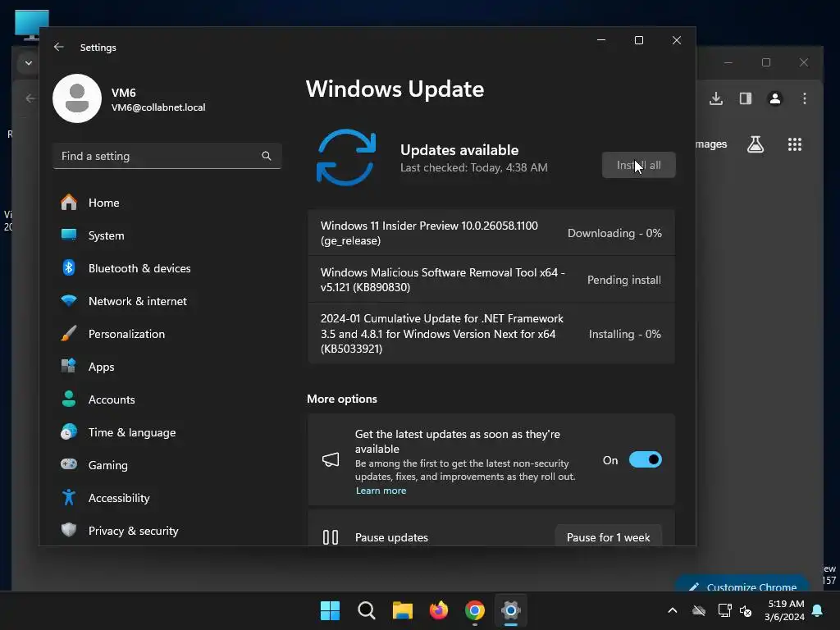Open the network status tray icon
The image size is (840, 630).
724,610
